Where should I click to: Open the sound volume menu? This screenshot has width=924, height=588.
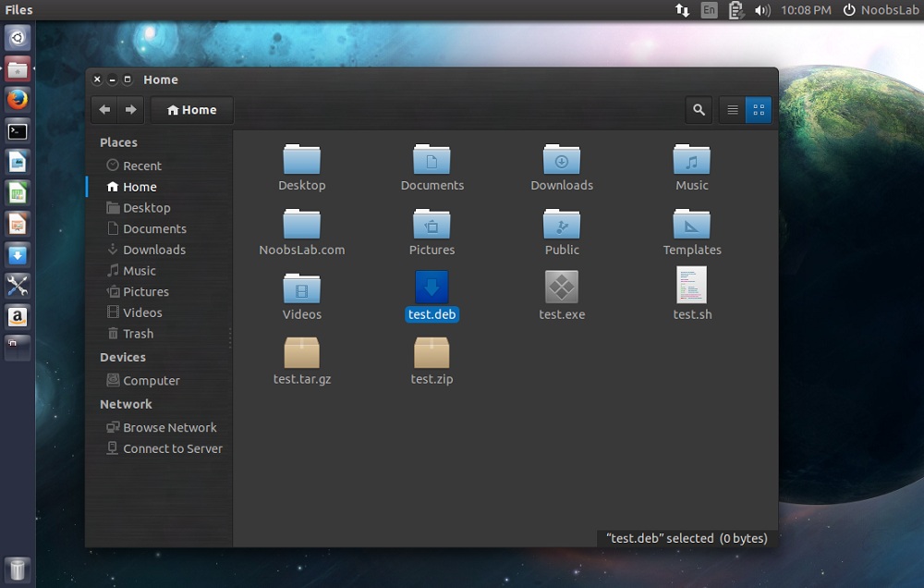(x=761, y=10)
